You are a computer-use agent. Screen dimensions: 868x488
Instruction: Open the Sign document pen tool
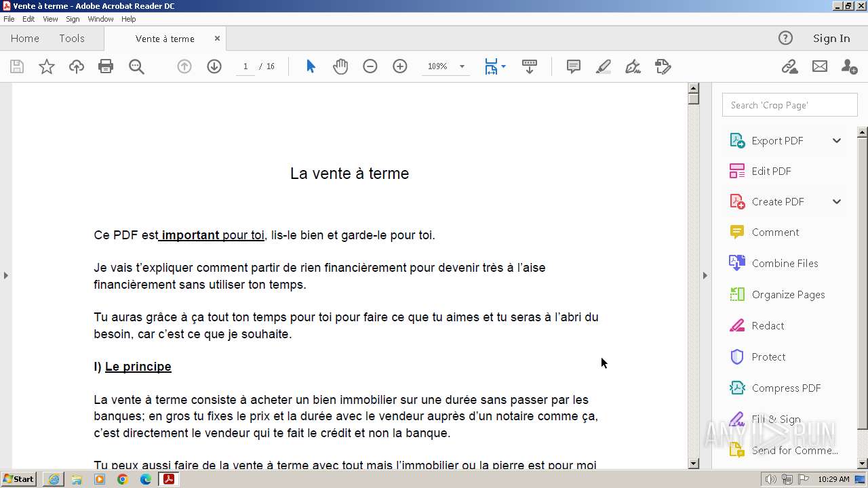tap(633, 66)
